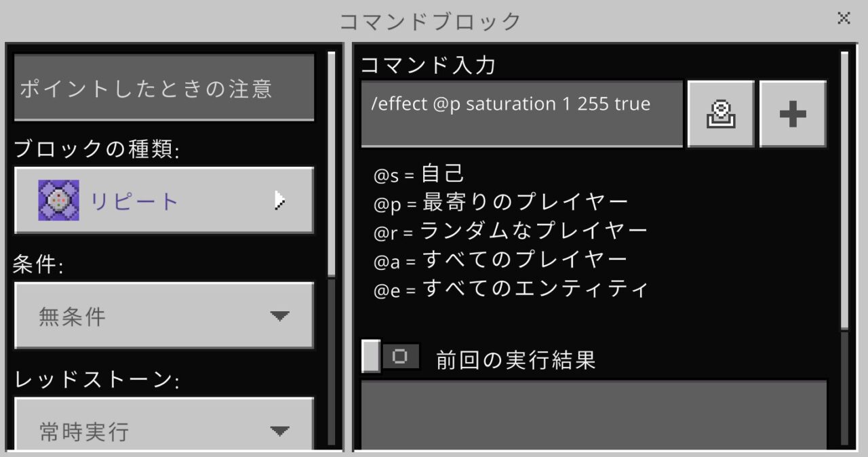Click the /effect command input field
The width and height of the screenshot is (868, 457).
[521, 114]
